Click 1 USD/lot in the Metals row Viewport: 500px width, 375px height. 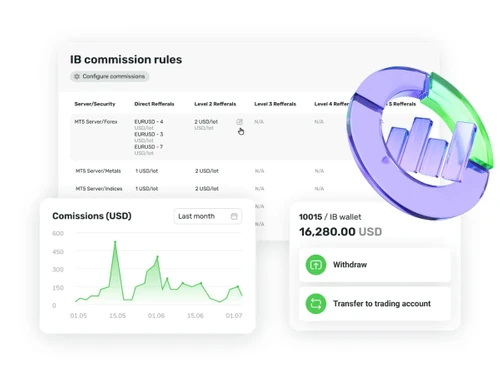click(147, 171)
